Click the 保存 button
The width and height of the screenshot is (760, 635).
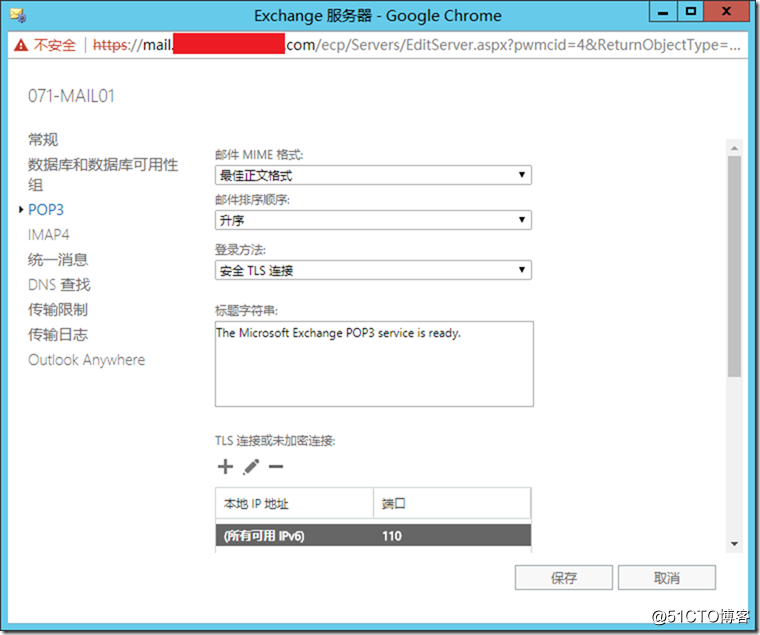(x=564, y=577)
